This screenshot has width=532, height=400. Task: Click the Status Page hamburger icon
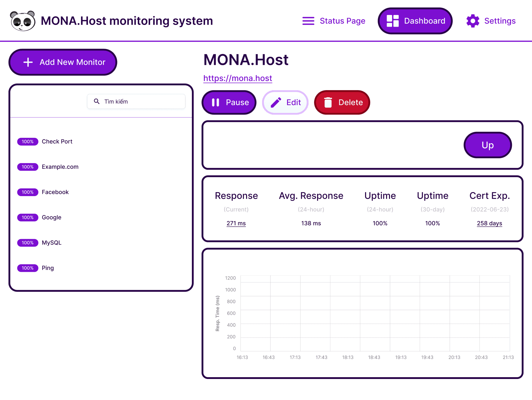308,21
